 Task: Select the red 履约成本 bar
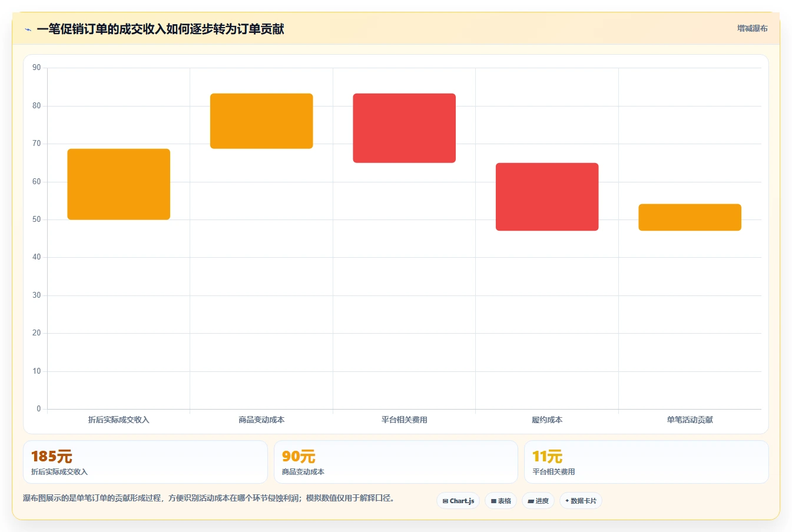(x=547, y=197)
